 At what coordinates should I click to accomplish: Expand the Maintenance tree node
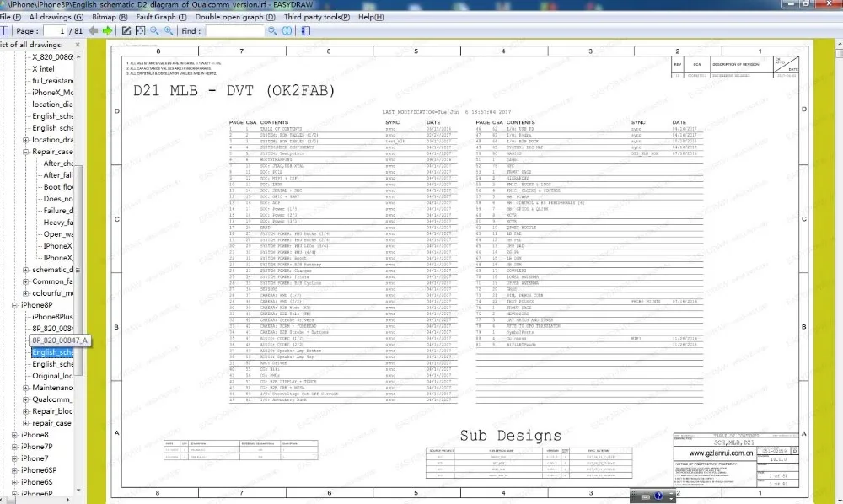point(25,388)
